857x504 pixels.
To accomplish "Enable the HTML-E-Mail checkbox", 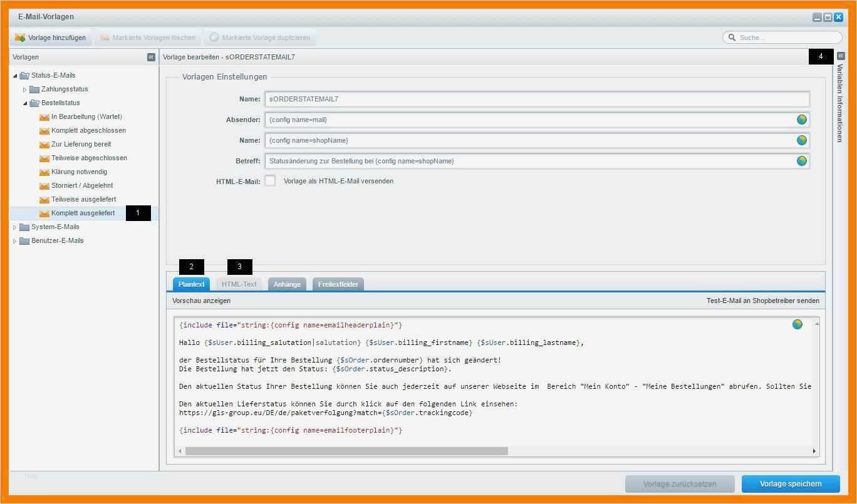I will coord(270,181).
